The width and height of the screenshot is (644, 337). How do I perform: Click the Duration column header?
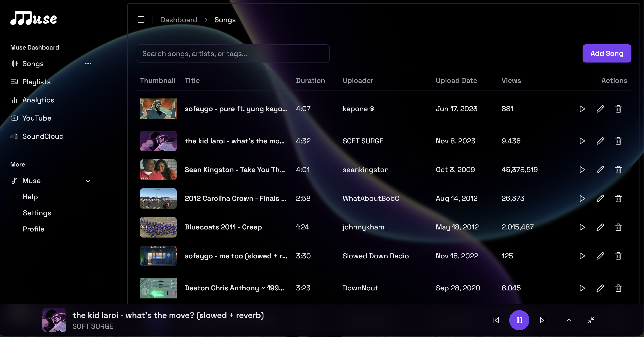310,80
